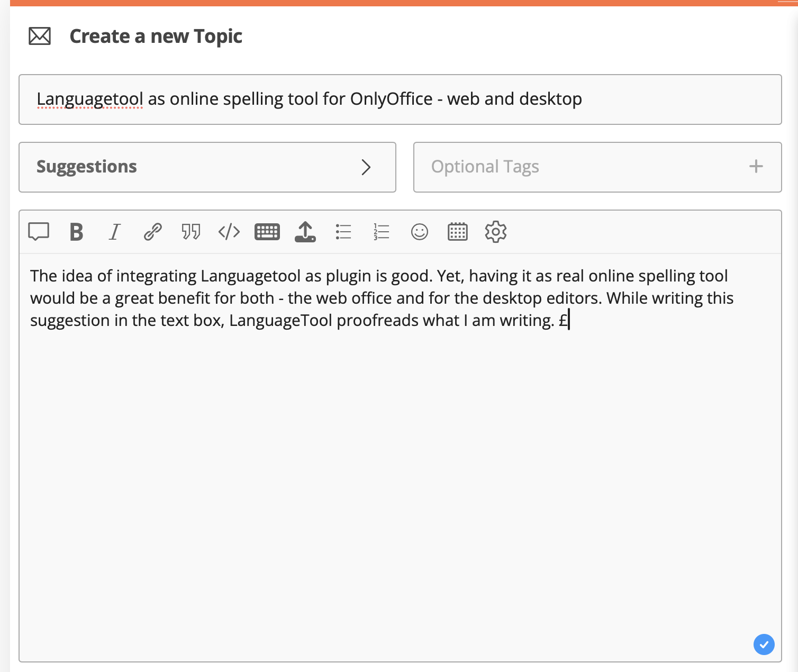Insert a hyperlink
798x672 pixels.
[153, 232]
